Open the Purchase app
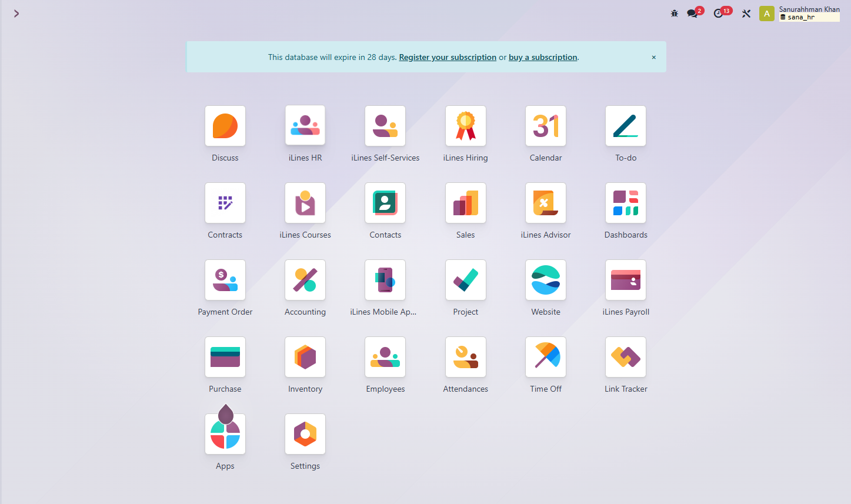Screen dimensions: 851x504 click(x=225, y=357)
